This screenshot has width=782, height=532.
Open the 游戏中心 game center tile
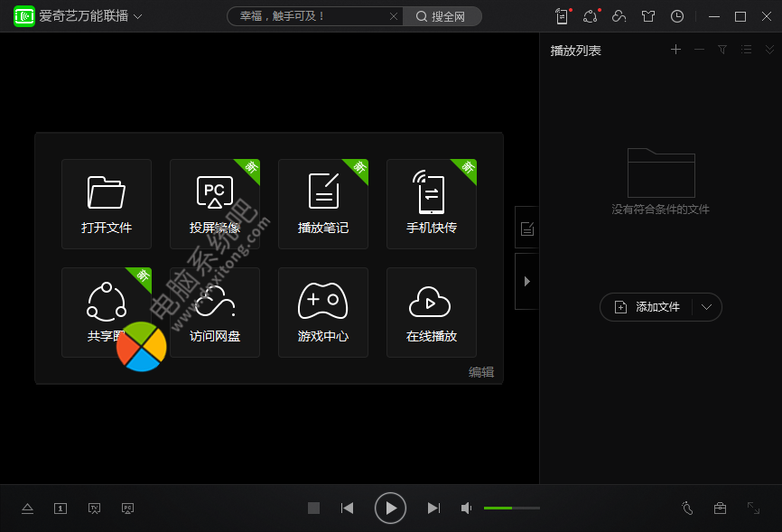323,313
